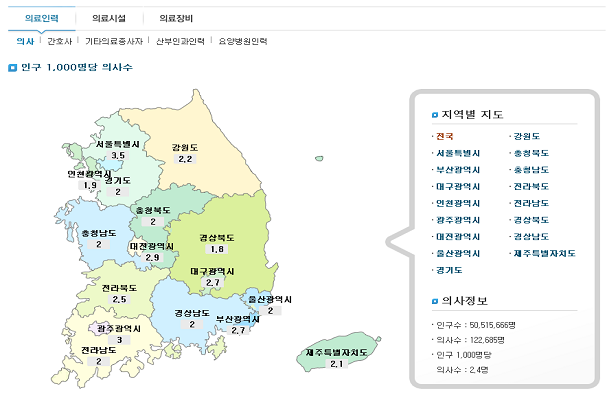Click 강원도 link in region list
The height and width of the screenshot is (399, 607).
click(x=526, y=136)
